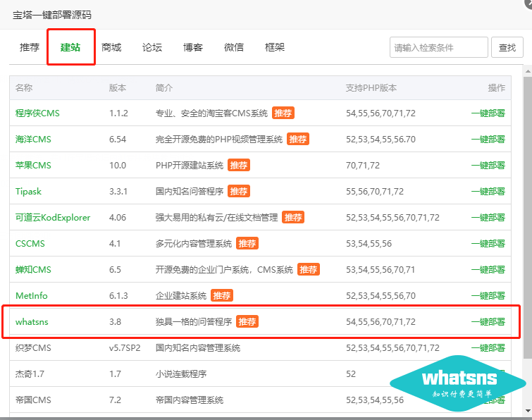This screenshot has height=420, width=532.
Task: Open 可道云KodExplorer link
Action: click(x=53, y=218)
